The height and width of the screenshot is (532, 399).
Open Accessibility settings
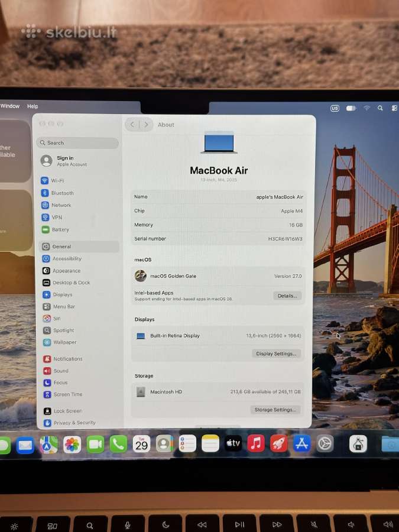[61, 258]
